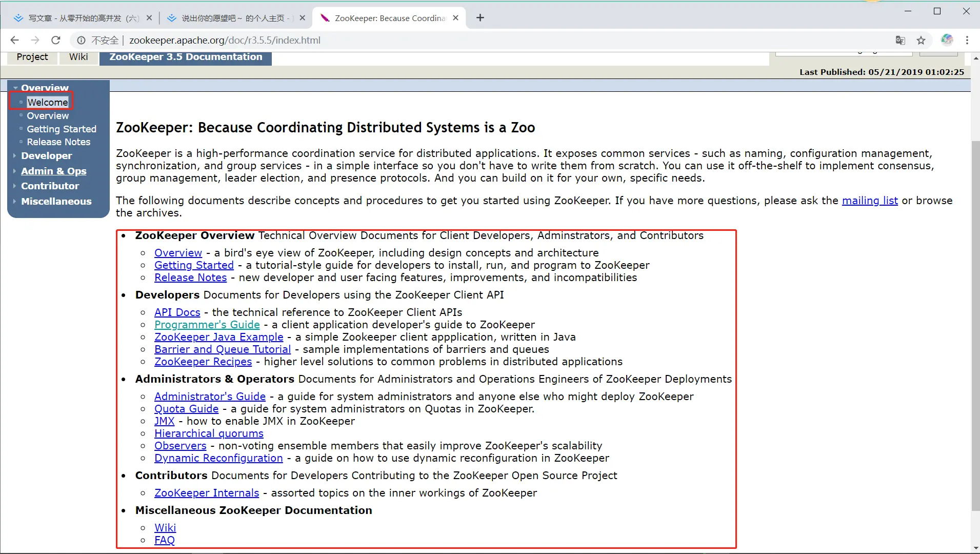The image size is (980, 554).
Task: Bookmark this page with the star
Action: [x=921, y=40]
